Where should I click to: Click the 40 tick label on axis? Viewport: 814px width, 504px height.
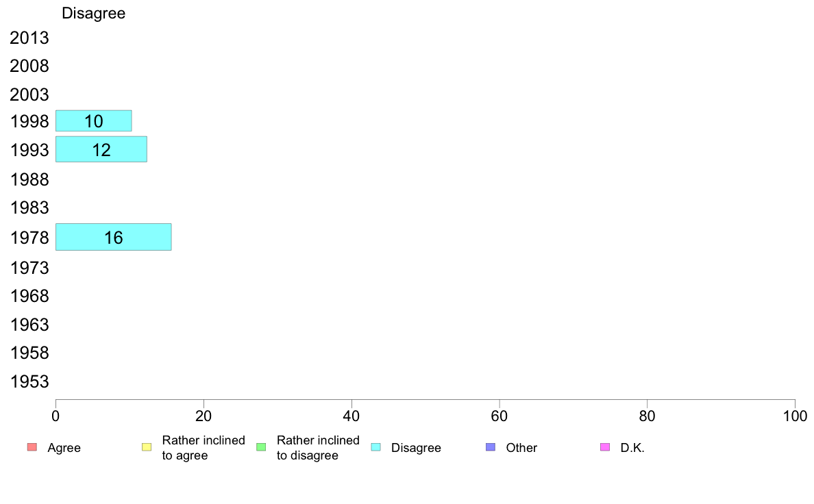[x=351, y=416]
